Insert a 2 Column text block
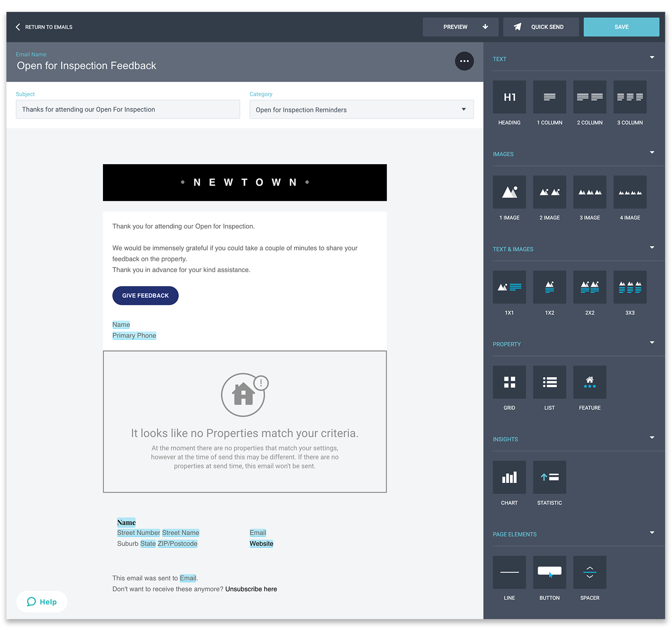Image resolution: width=672 pixels, height=631 pixels. [x=590, y=97]
